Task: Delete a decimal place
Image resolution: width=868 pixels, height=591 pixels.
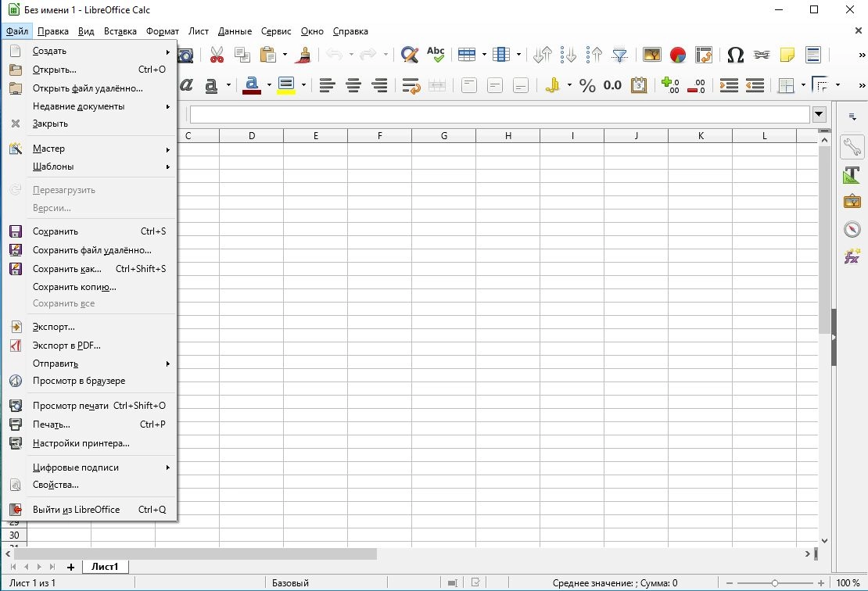Action: (x=697, y=84)
